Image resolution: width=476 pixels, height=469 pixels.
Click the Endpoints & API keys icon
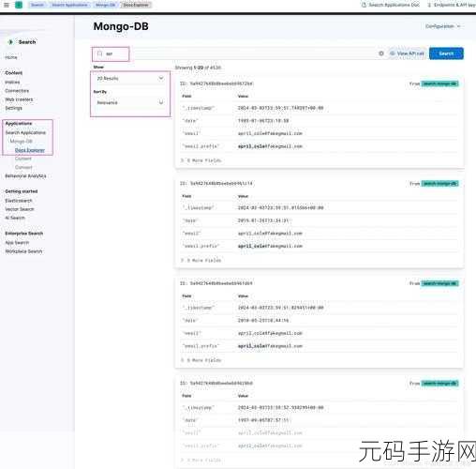(x=429, y=5)
